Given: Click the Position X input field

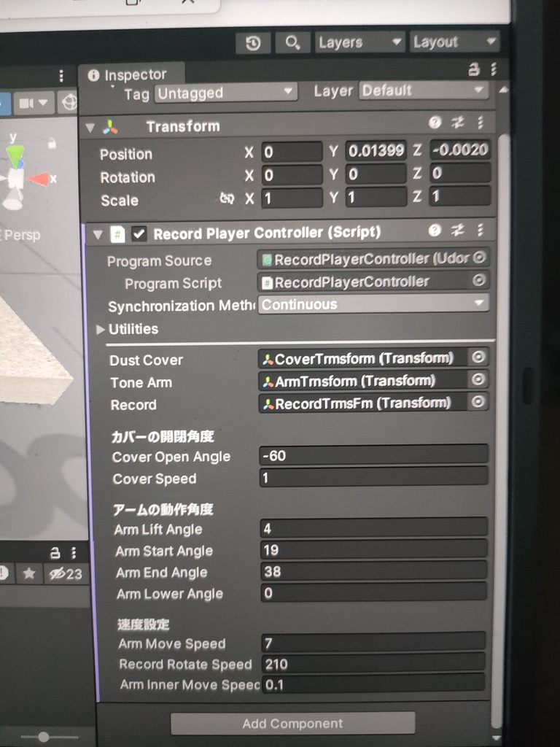Looking at the screenshot, I should [292, 152].
